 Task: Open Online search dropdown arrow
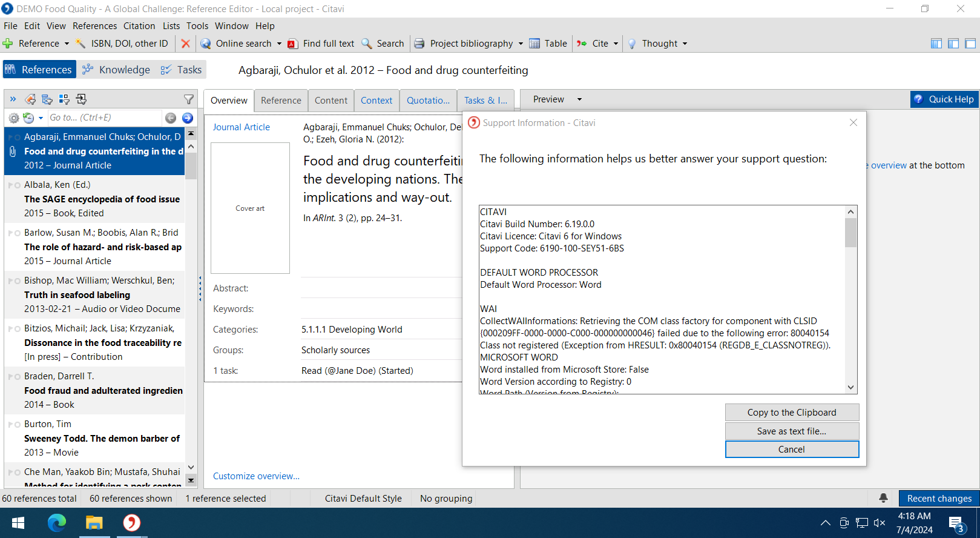pos(279,44)
